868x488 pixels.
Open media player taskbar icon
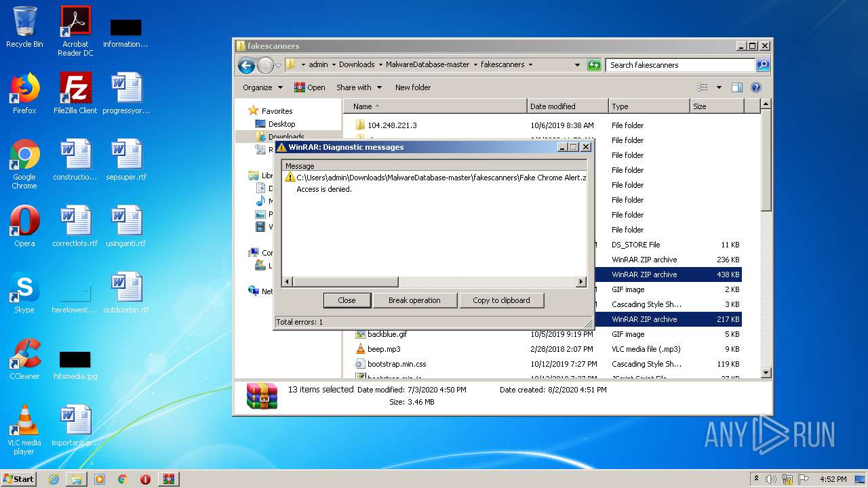coord(100,479)
